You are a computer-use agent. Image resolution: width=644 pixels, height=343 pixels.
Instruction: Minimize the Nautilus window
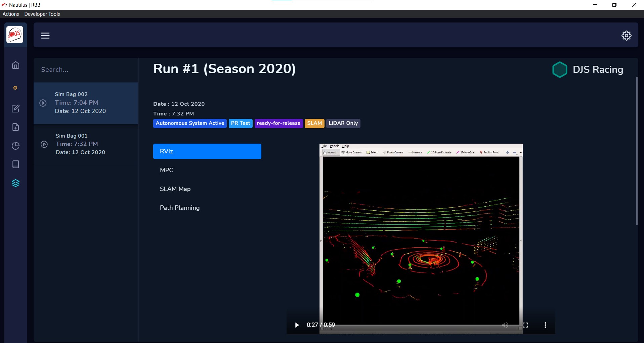[595, 5]
